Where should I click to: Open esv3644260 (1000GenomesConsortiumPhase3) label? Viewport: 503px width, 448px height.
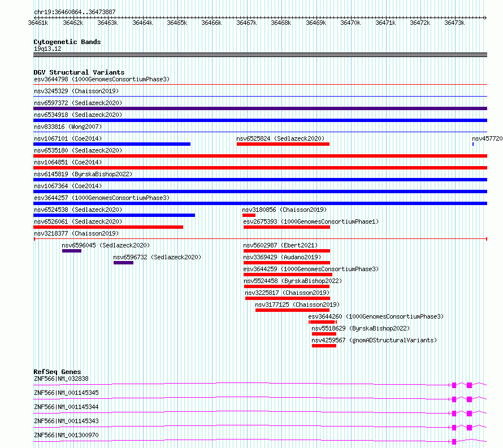(x=376, y=316)
